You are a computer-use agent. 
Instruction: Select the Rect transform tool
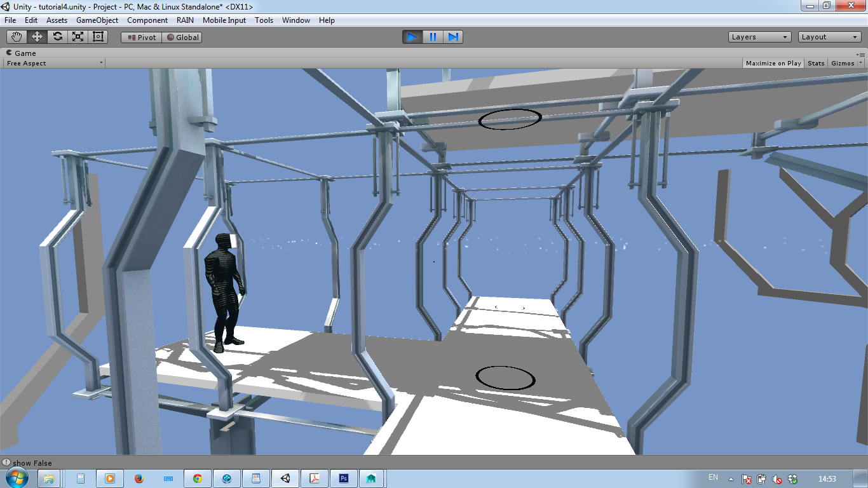[x=98, y=37]
